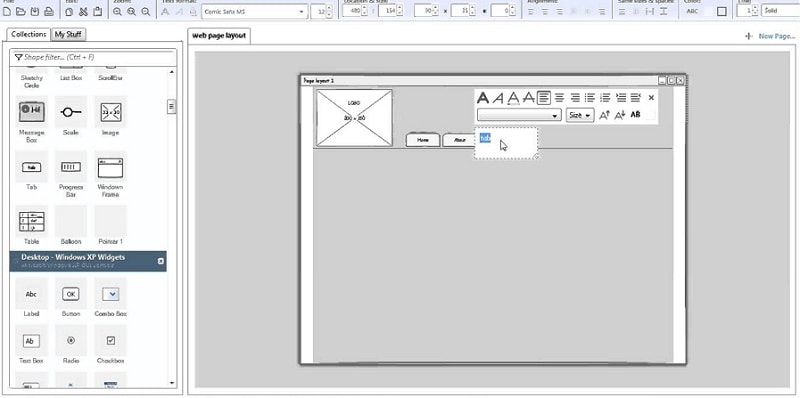Cut selection with the scissors icon

coord(84,11)
